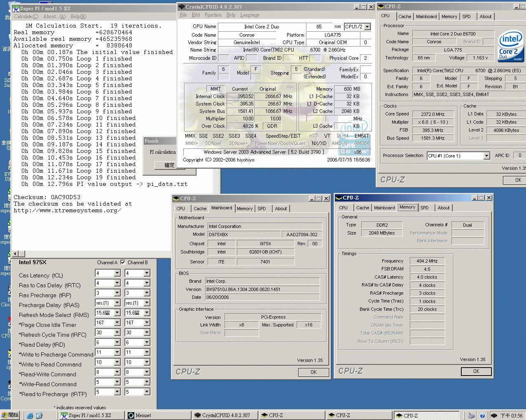This screenshot has width=526, height=420.
Task: Click the Start button
Action: [x=10, y=415]
